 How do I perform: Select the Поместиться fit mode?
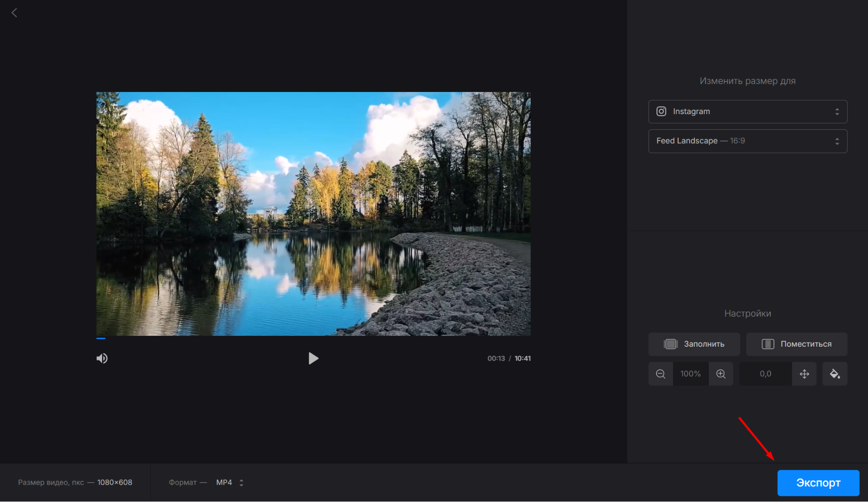point(796,344)
